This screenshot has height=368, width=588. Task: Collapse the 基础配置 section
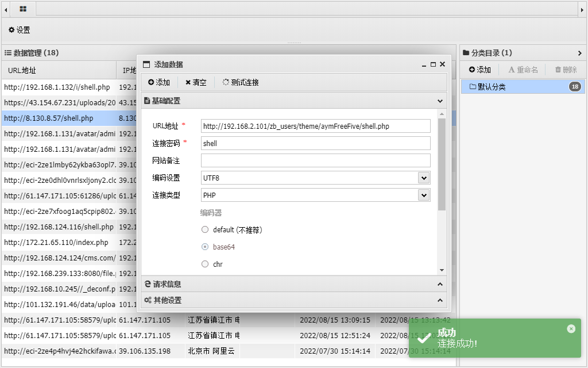click(440, 100)
